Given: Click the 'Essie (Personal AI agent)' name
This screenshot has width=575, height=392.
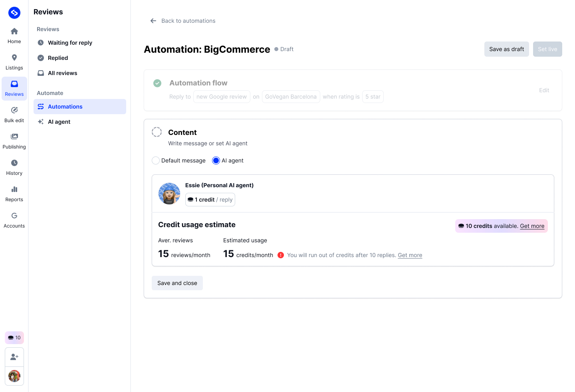Looking at the screenshot, I should pyautogui.click(x=219, y=185).
